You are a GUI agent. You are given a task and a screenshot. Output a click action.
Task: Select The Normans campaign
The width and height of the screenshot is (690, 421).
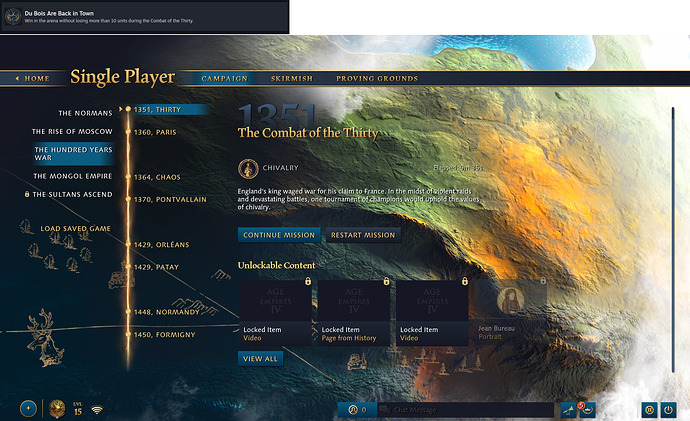85,113
